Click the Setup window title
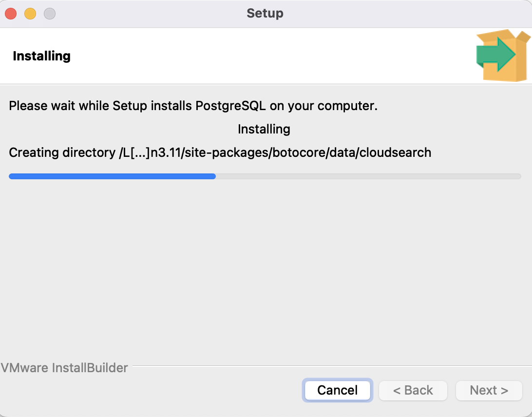 [x=265, y=13]
